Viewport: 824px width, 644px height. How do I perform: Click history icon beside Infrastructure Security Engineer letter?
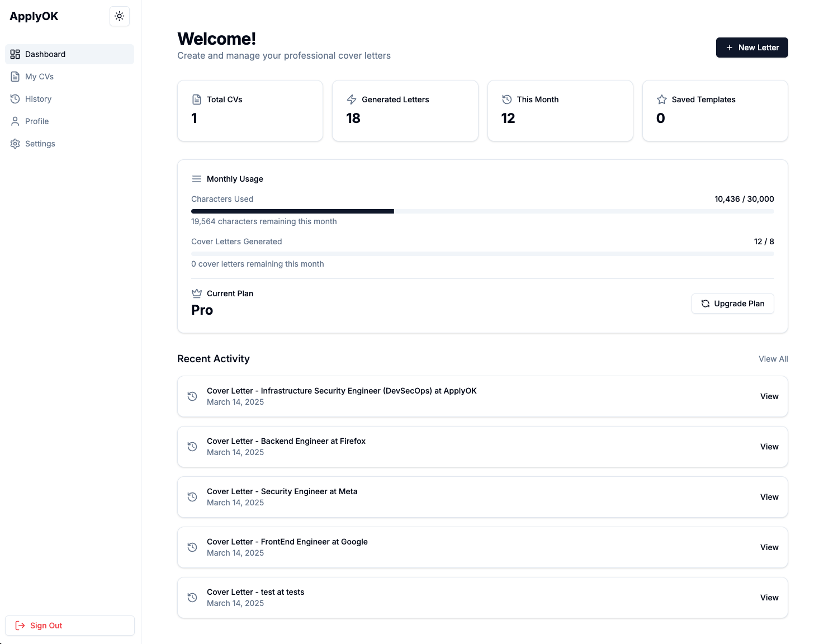click(x=192, y=396)
